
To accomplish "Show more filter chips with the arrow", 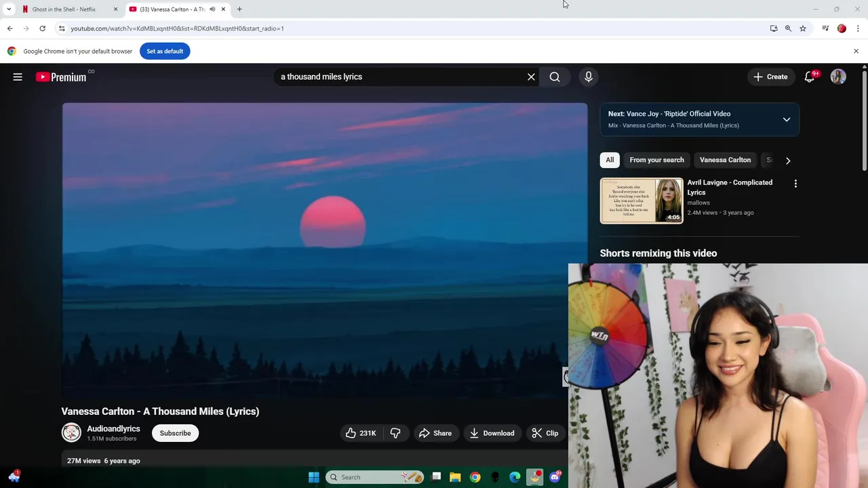I will (x=788, y=161).
